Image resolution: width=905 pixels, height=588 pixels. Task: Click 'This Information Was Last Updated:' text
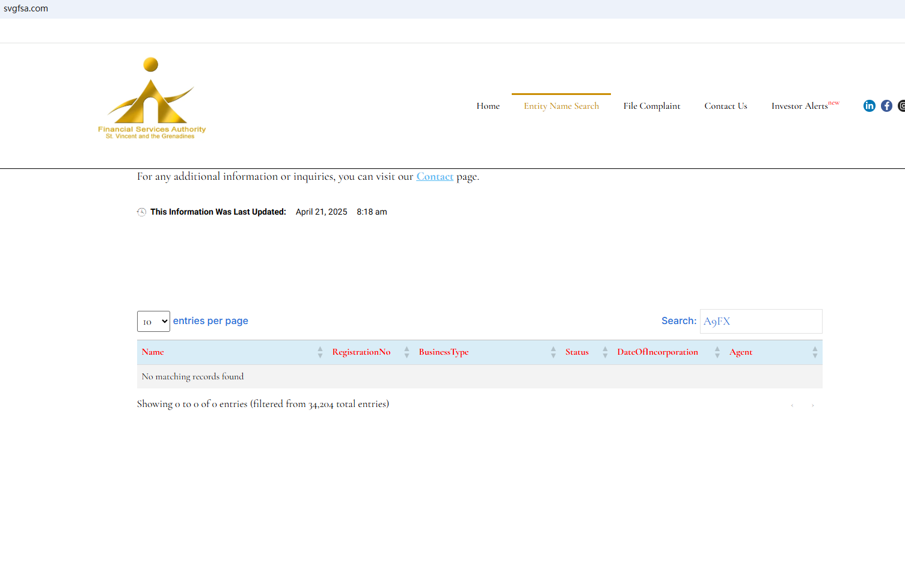coord(218,212)
